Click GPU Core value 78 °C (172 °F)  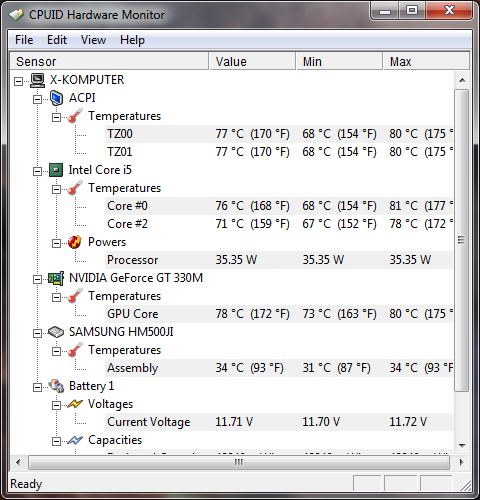tap(252, 314)
